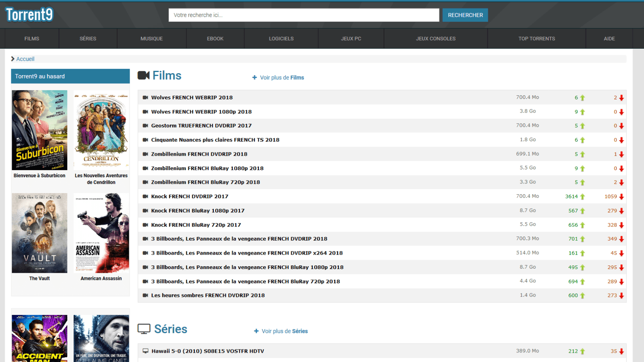Open Geostorm TRUEFRENCH DVDRIP 2017 torrent
The width and height of the screenshot is (644, 362).
tap(201, 125)
